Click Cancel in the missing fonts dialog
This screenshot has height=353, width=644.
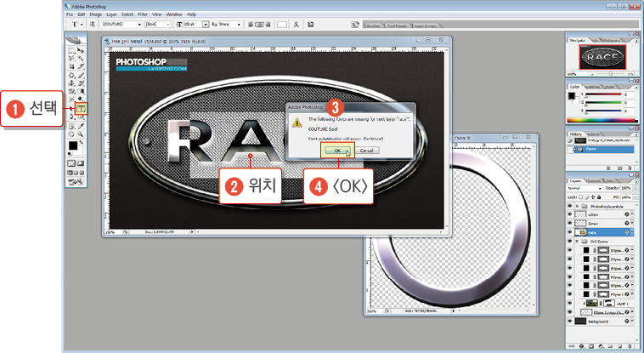366,151
